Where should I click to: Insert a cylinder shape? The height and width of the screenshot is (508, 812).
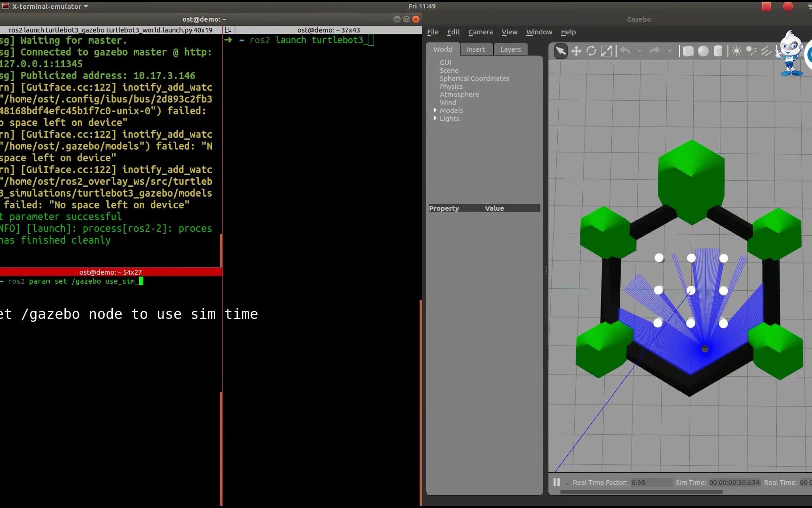[718, 51]
